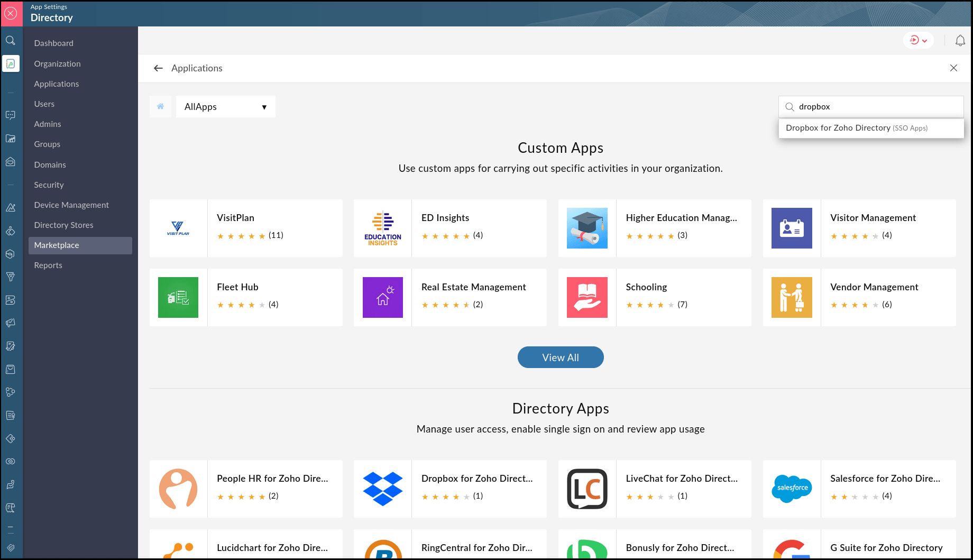Open Bonusly for Zoho Directory title
Viewport: 973px width, 560px height.
pos(680,548)
